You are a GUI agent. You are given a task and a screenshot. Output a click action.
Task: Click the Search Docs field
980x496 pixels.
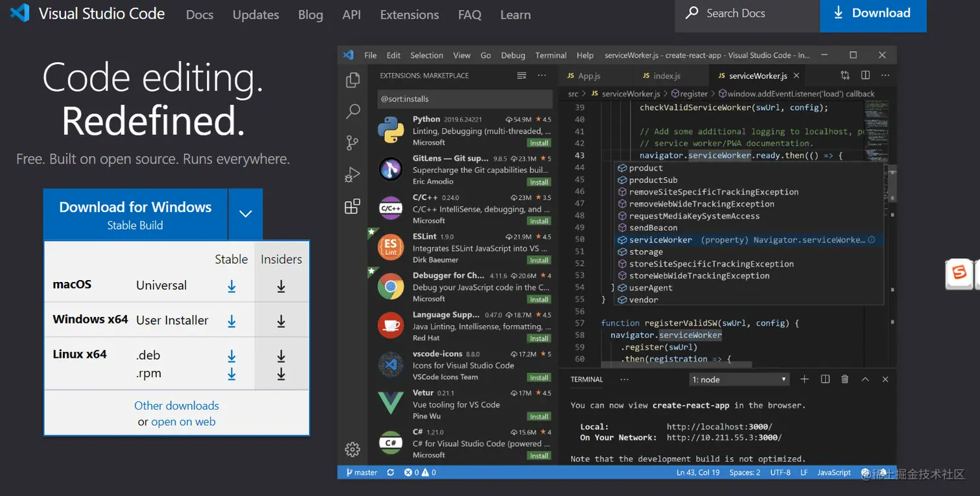click(747, 14)
